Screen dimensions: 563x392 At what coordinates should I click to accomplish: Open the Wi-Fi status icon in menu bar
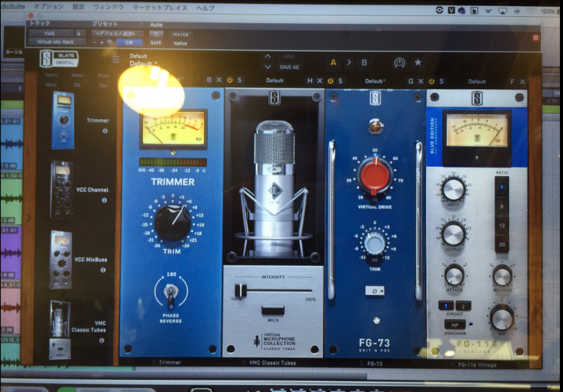pos(531,11)
